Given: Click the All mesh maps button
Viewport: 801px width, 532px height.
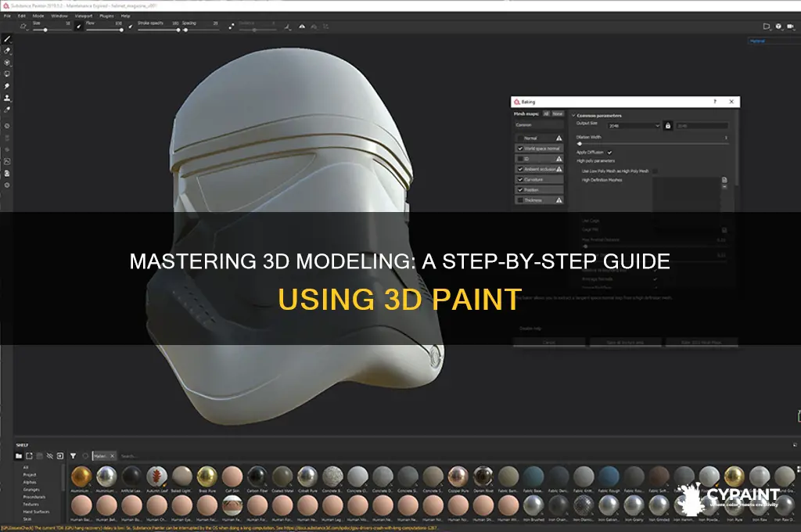Looking at the screenshot, I should click(x=546, y=114).
